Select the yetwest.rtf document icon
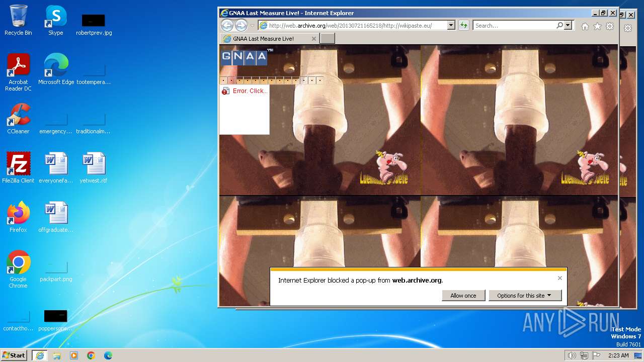644x362 pixels. tap(94, 168)
